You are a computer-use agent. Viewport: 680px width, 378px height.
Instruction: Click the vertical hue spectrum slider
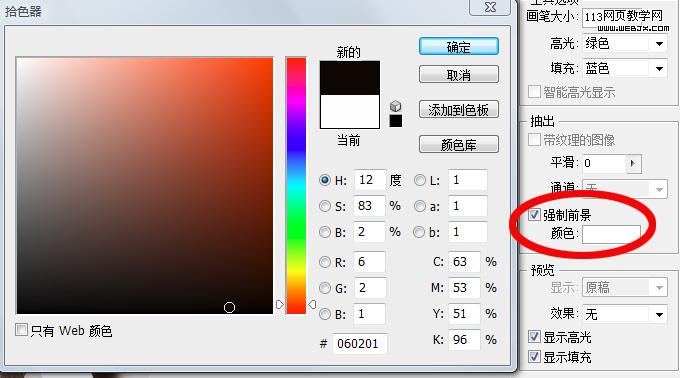296,186
